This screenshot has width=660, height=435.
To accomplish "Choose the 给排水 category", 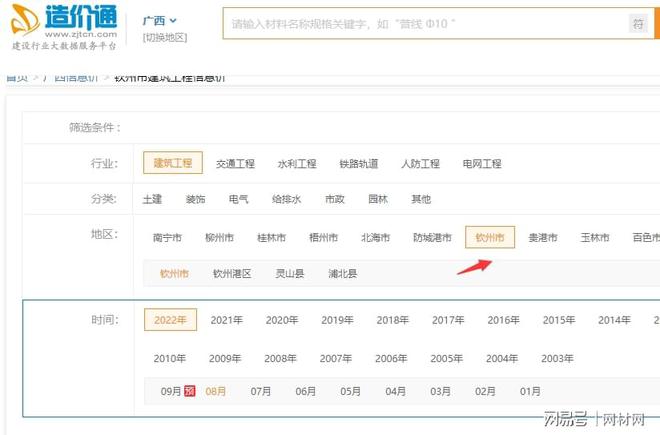I will pos(287,199).
